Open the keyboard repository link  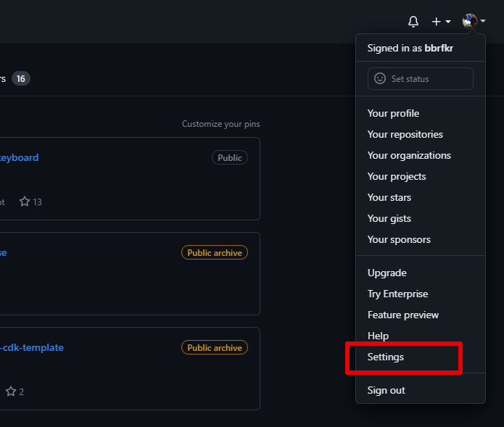click(19, 158)
